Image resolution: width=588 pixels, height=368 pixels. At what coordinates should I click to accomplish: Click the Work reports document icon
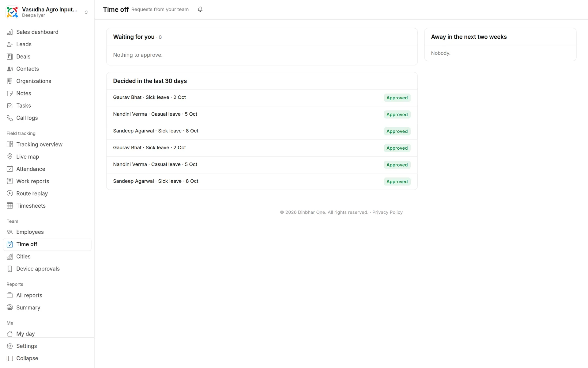(10, 181)
